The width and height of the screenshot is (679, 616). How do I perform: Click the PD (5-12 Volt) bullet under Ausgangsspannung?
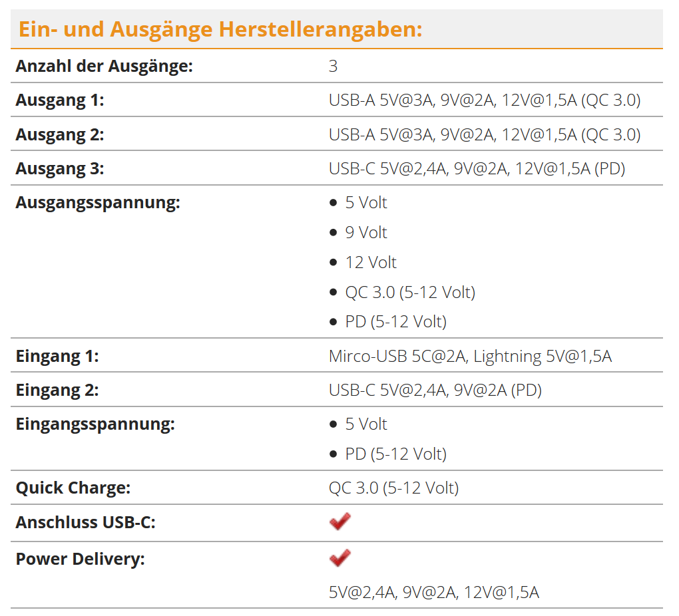tap(395, 322)
